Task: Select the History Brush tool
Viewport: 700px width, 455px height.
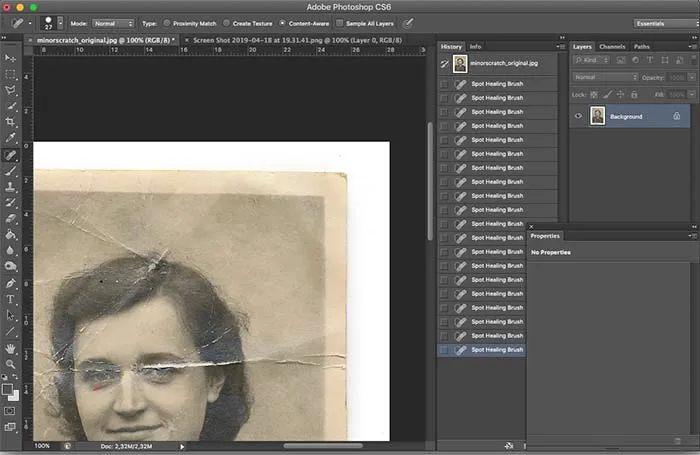Action: point(10,203)
